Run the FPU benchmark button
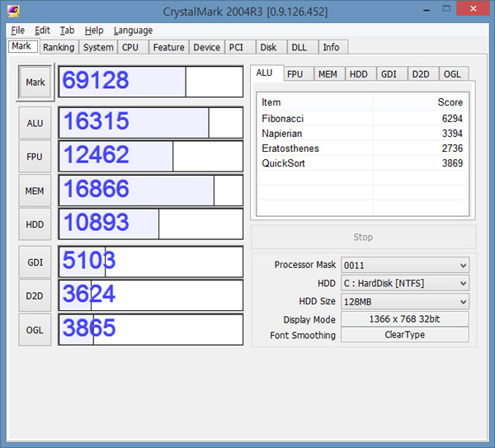This screenshot has height=448, width=495. coord(35,157)
